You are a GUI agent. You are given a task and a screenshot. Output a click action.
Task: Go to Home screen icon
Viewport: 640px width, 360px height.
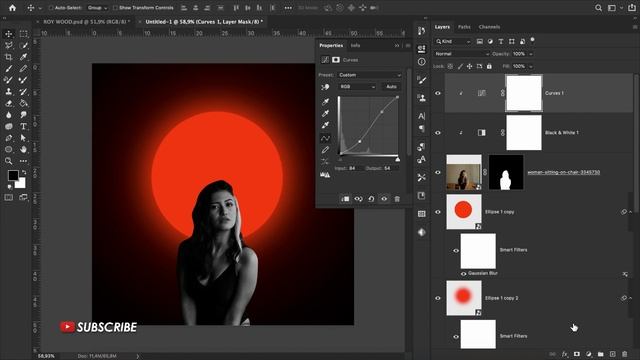(13, 8)
